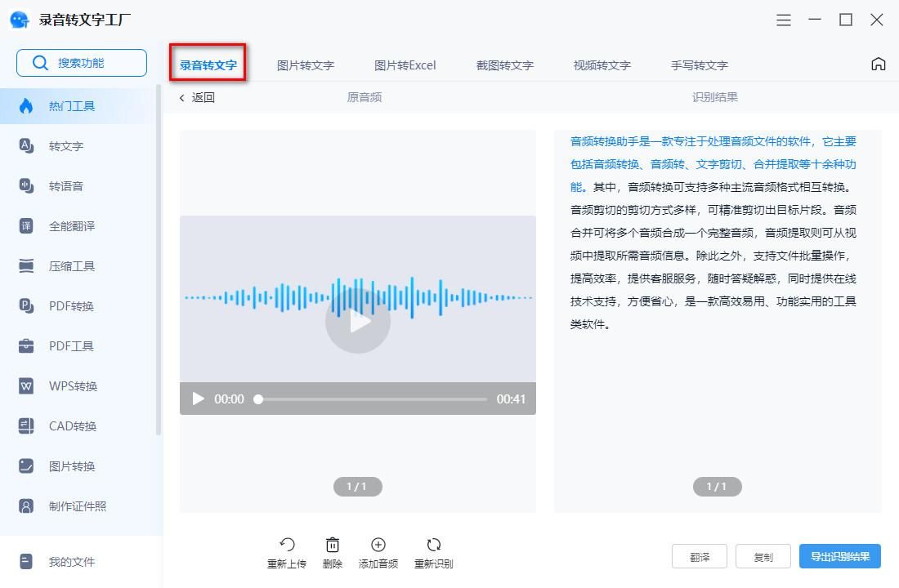Minimize the 录音转文字工厂 window
Image resolution: width=899 pixels, height=588 pixels.
815,20
